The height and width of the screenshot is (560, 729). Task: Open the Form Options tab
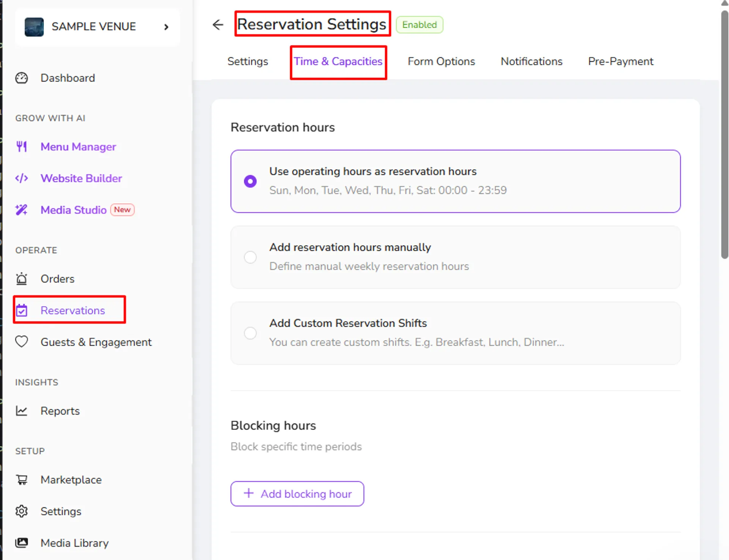[x=441, y=61]
